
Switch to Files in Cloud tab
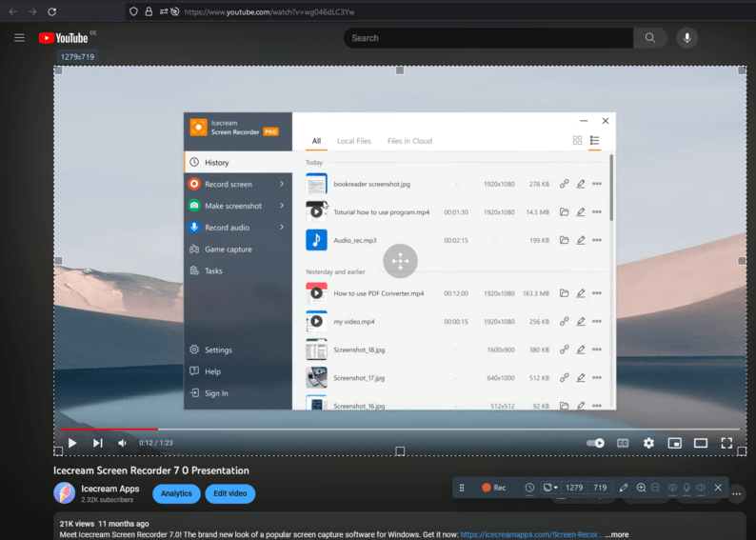click(409, 141)
